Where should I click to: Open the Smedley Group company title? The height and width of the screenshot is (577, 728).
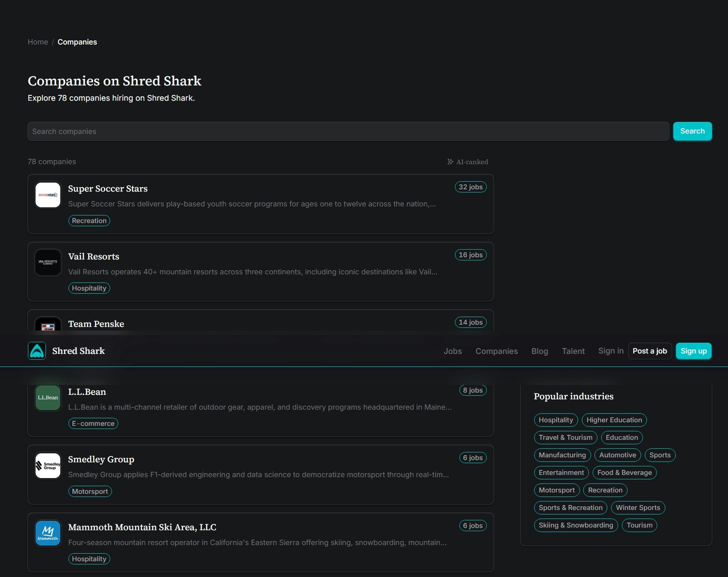[101, 459]
